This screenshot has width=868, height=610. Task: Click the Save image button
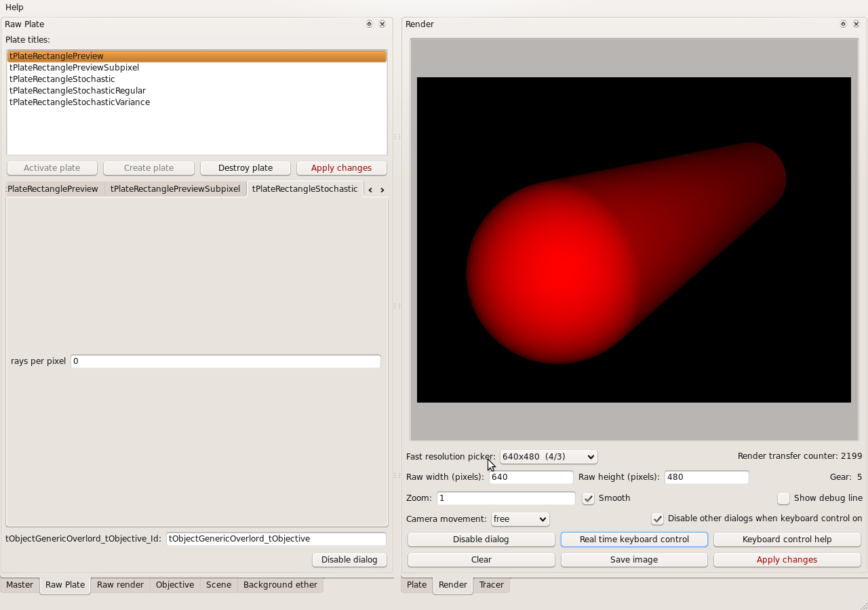coord(634,560)
